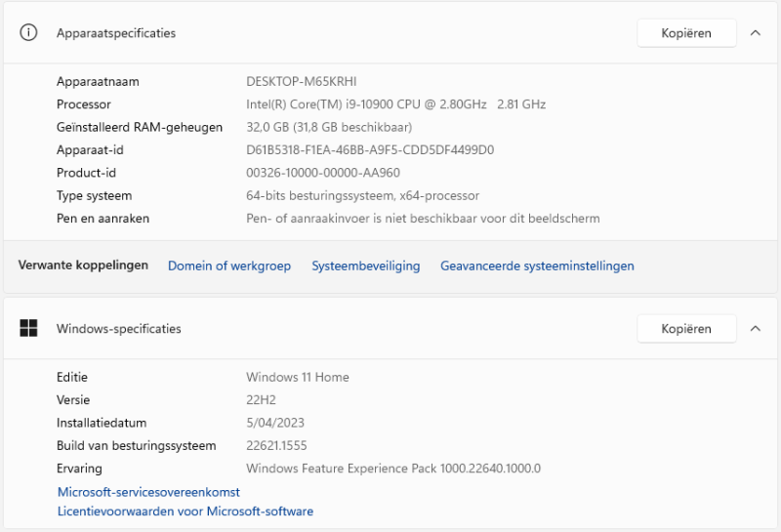Click the Windows logo icon beside Windows-specificaties

tap(29, 329)
